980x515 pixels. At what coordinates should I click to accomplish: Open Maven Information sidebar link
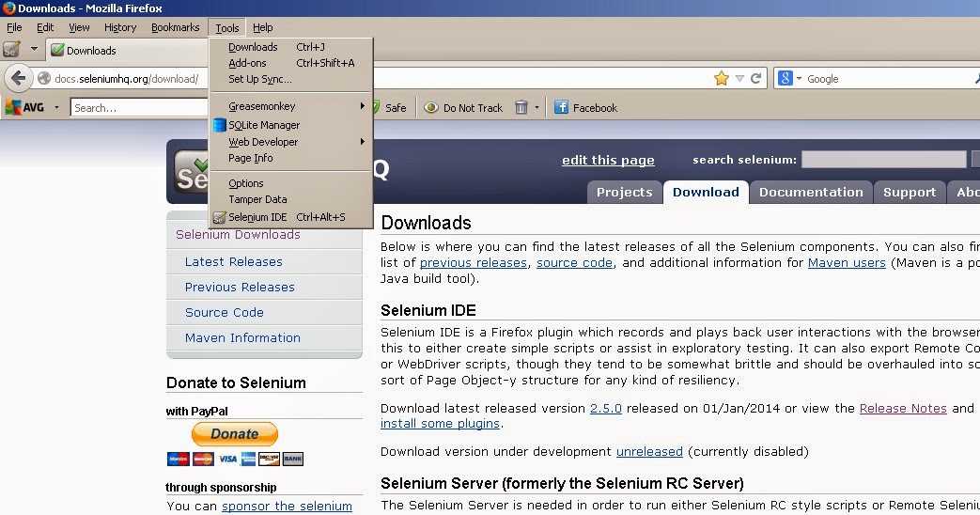pos(242,337)
